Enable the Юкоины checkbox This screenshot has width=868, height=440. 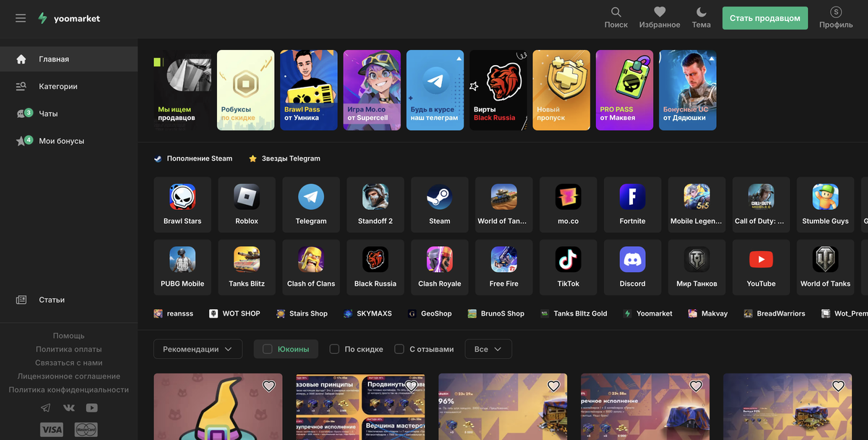click(268, 349)
